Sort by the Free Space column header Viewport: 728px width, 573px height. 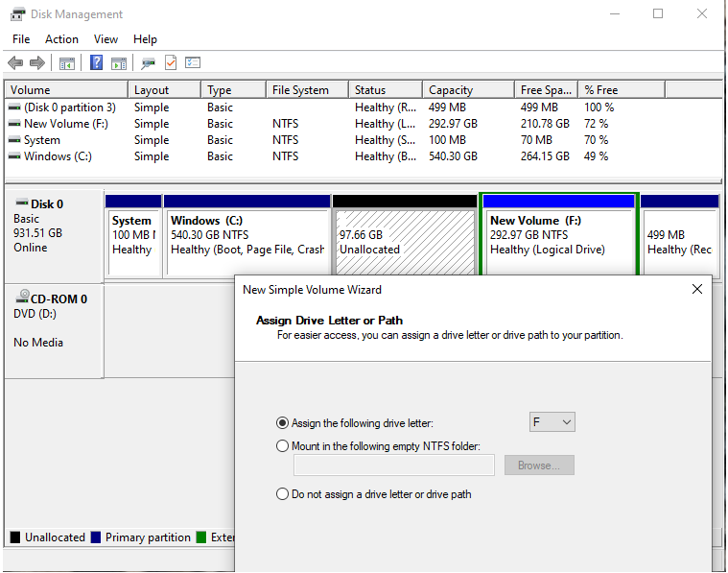546,89
